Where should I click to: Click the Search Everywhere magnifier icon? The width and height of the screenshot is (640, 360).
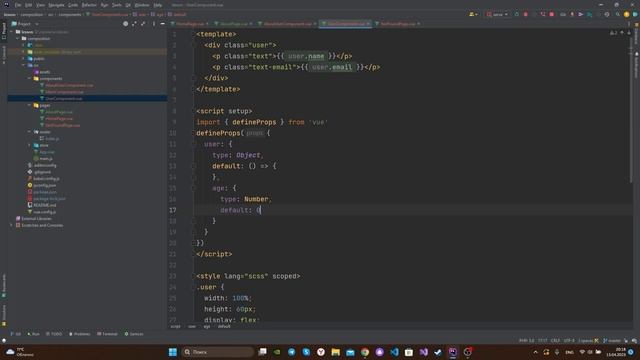pos(618,14)
